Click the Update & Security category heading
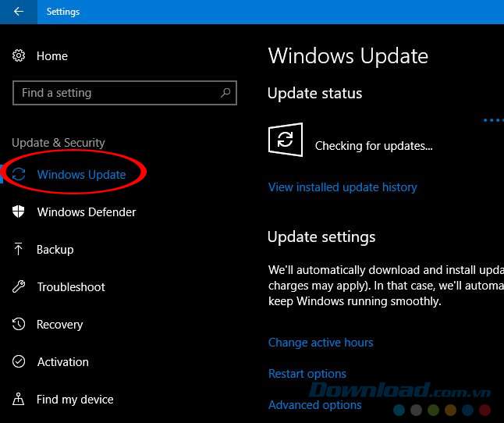Viewport: 504px width, 423px height. (x=59, y=142)
